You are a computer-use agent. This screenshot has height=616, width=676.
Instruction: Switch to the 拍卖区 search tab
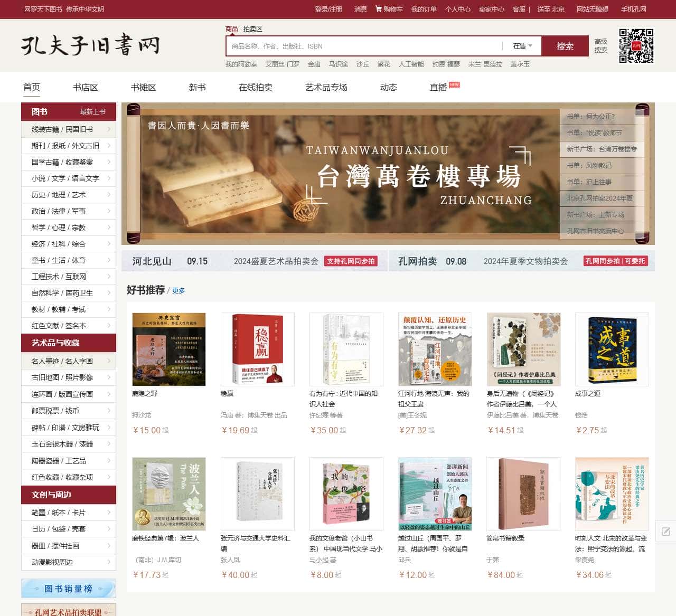click(252, 29)
